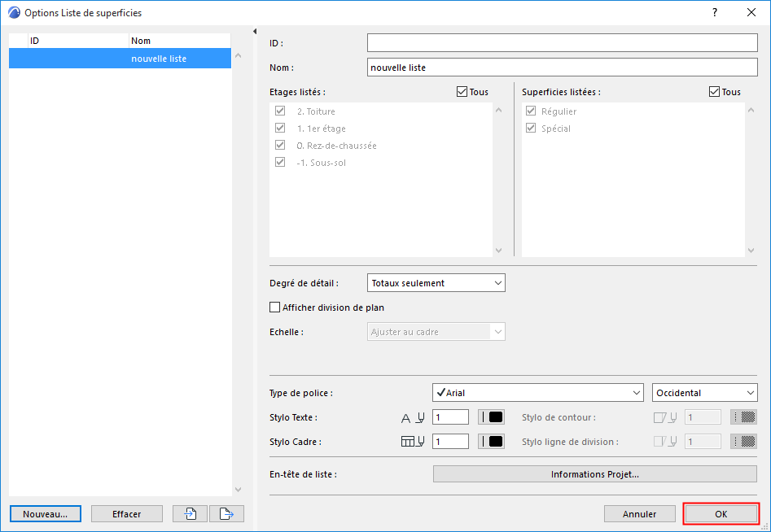Click the Stylo de contour number field
The width and height of the screenshot is (771, 532).
pos(703,417)
